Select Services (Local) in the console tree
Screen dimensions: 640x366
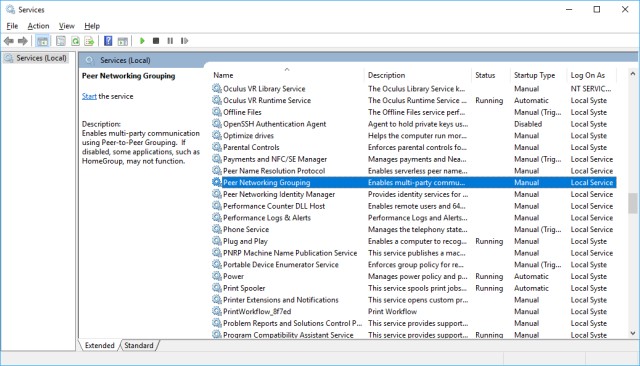click(41, 58)
